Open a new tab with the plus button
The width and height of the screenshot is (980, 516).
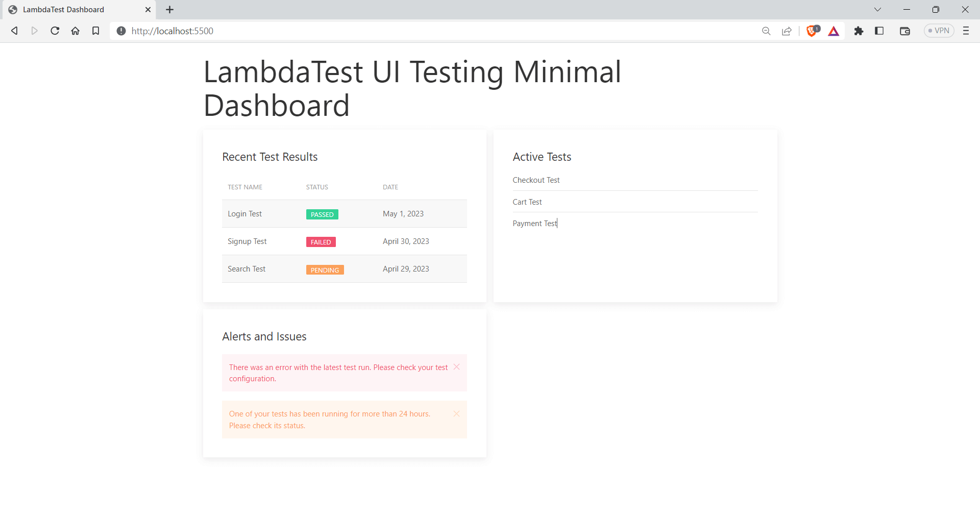click(170, 10)
